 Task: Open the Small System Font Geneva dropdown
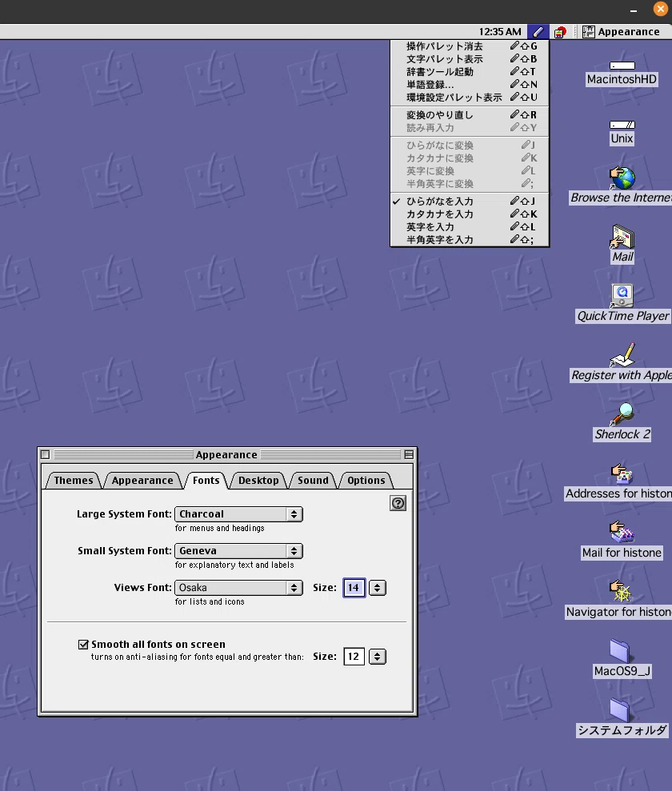tap(238, 551)
